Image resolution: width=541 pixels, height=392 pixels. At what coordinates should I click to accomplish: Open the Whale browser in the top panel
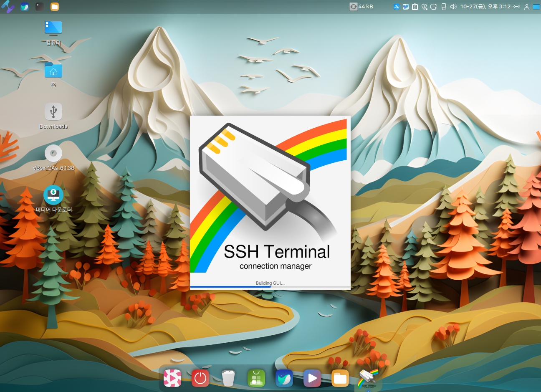coord(25,7)
